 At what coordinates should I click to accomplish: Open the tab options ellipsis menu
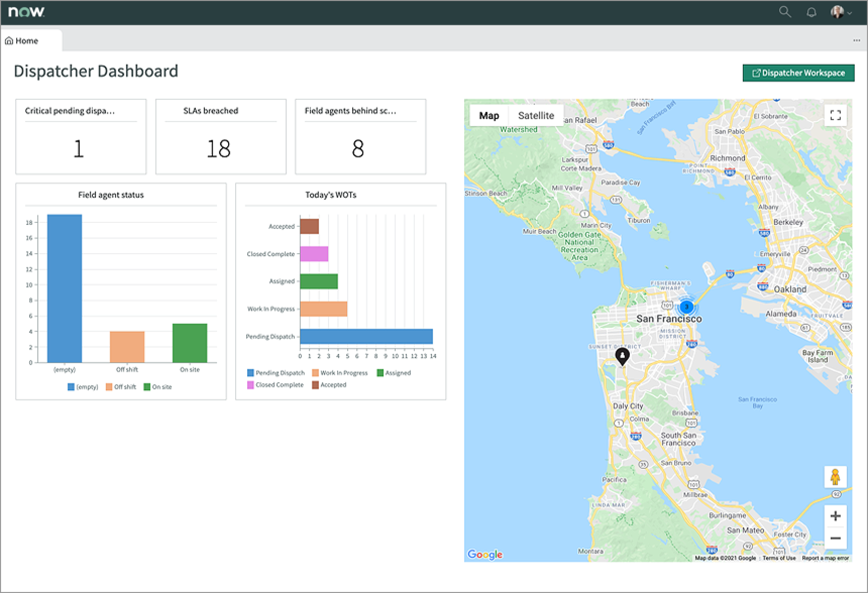pos(856,40)
